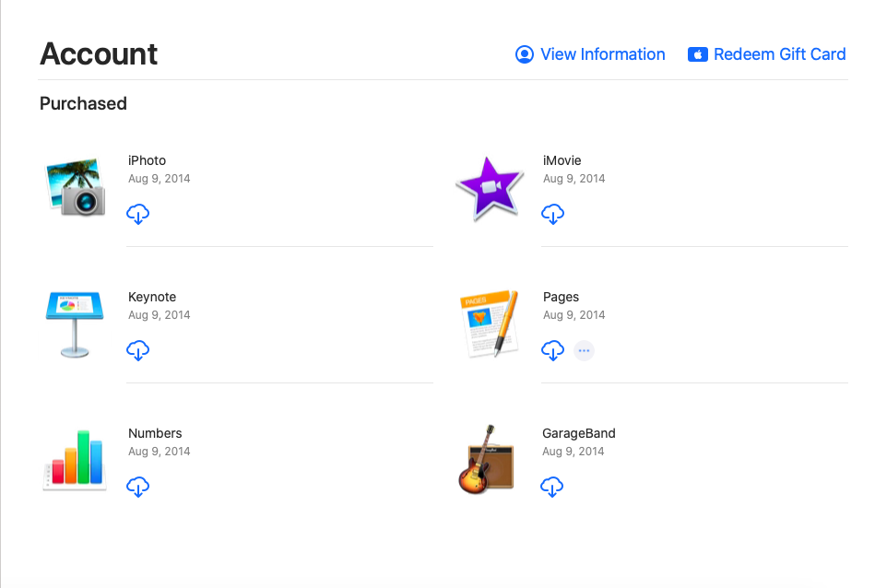Open the Pages app icon
Screen dimensions: 875x588
490,323
